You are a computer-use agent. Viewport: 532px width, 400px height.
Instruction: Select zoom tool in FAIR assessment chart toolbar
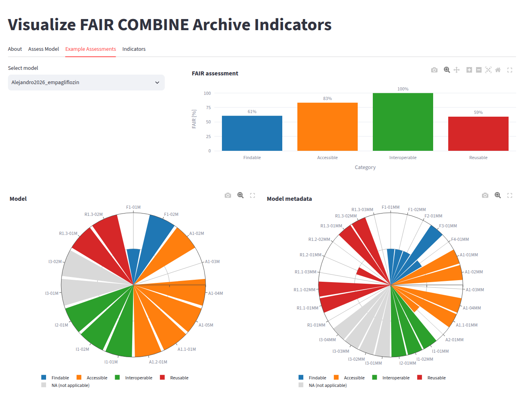[x=447, y=70]
